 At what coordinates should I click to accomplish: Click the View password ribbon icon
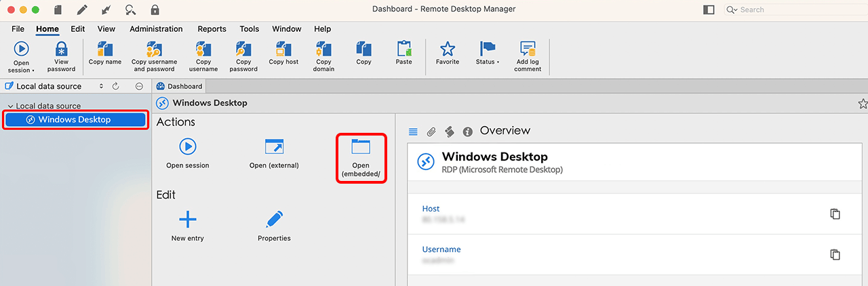click(61, 50)
